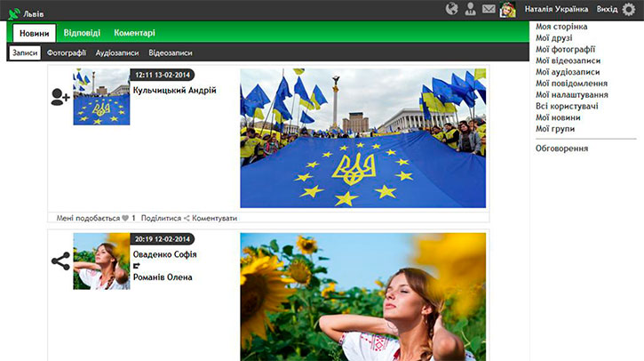644x361 pixels.
Task: Open Мої фотографії in the sidebar
Action: [565, 50]
